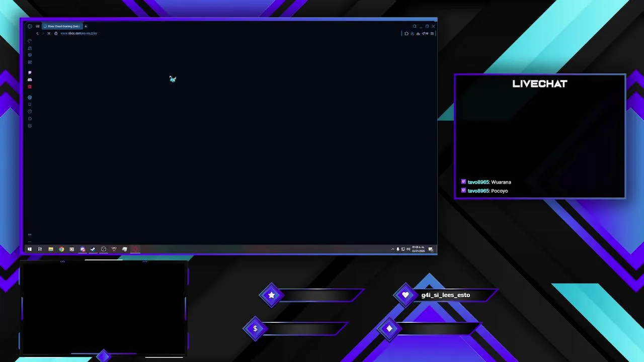This screenshot has height=362, width=644.
Task: Open the fourth sidebar icon above Twitch
Action: 30,62
